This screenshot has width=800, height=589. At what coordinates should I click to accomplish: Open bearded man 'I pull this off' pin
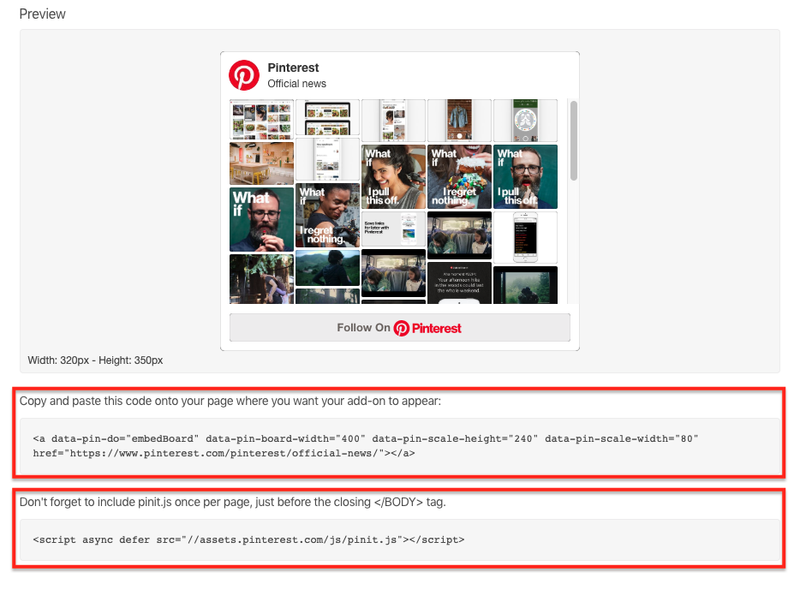click(x=526, y=177)
